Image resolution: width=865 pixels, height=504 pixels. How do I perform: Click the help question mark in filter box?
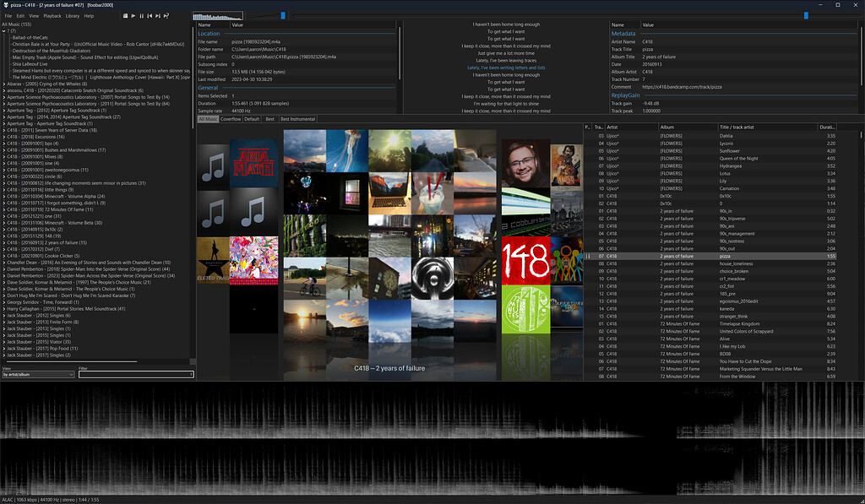pos(191,375)
